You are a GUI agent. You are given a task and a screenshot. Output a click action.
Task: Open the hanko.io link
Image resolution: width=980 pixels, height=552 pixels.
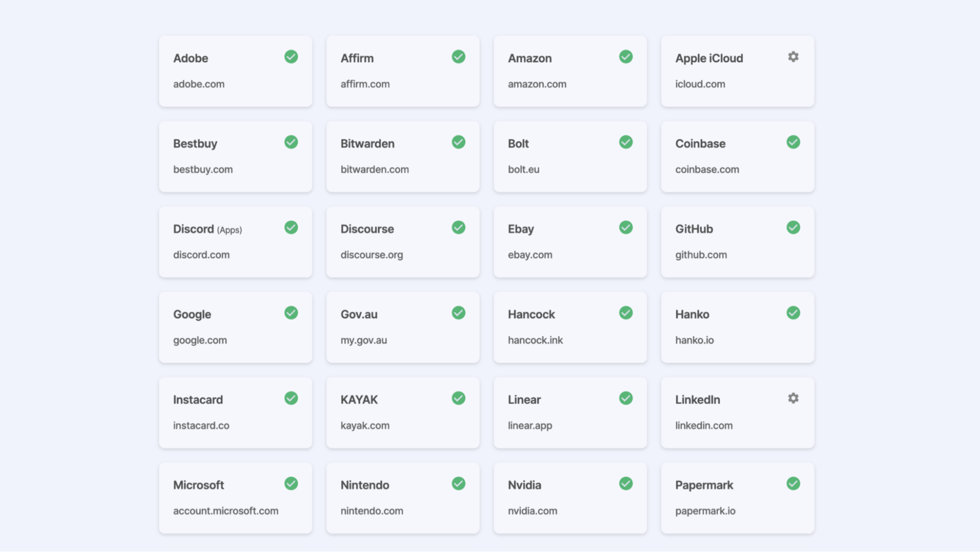coord(694,340)
